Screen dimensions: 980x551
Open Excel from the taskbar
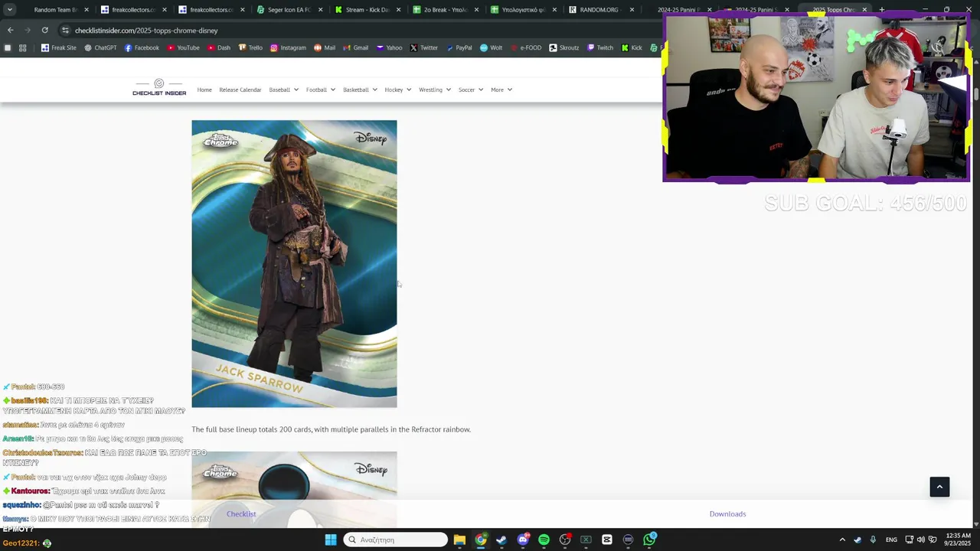(586, 540)
